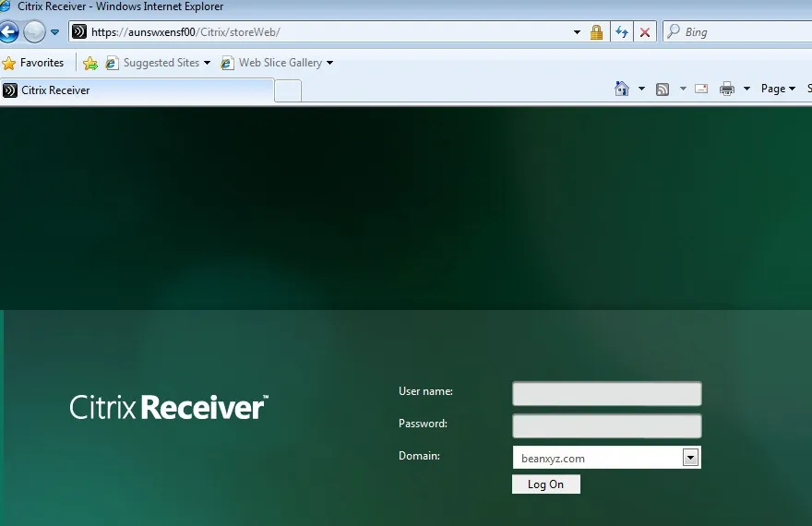Screen dimensions: 812x526
Task: Go back with the browser Back arrow
Action: point(8,32)
